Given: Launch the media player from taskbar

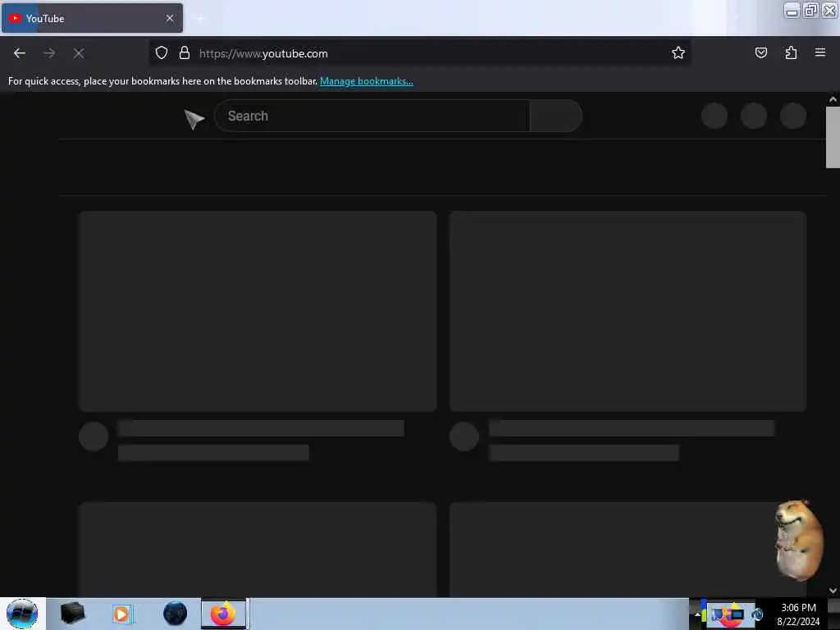Looking at the screenshot, I should [x=121, y=614].
